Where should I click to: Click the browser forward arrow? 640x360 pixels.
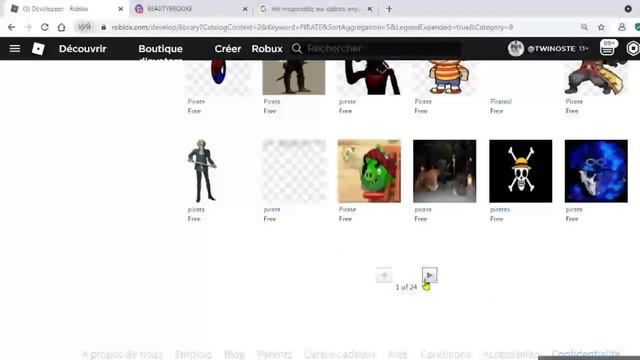click(28, 27)
